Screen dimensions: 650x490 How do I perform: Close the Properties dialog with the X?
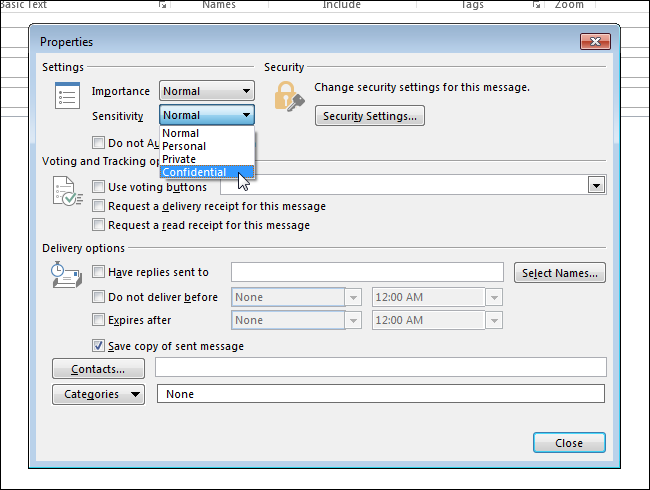pos(595,41)
